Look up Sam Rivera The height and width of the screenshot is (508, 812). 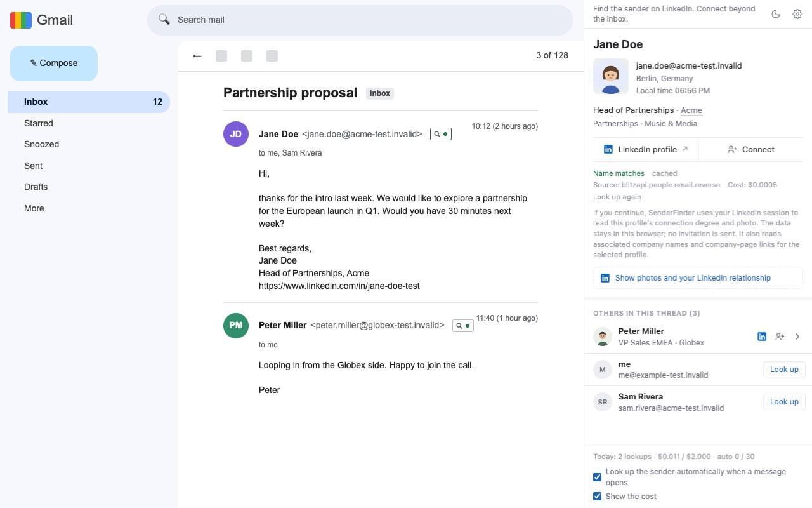pos(784,402)
